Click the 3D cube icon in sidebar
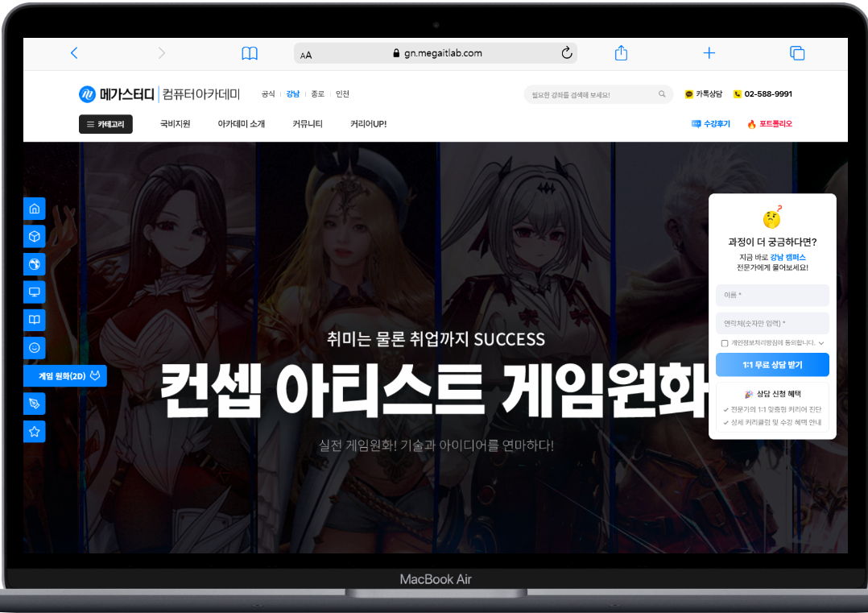Image resolution: width=868 pixels, height=613 pixels. (34, 237)
